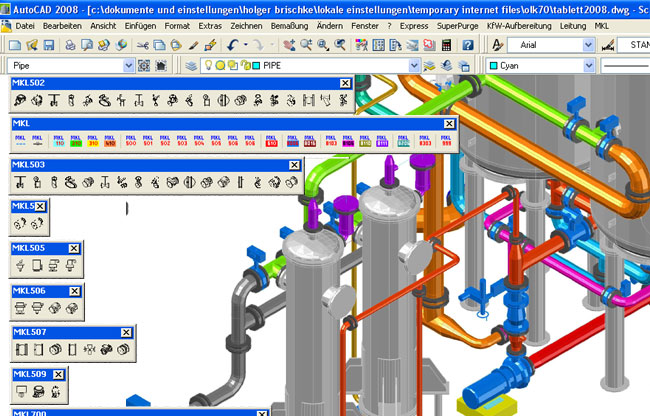The image size is (650, 416).
Task: Close the MKL505 floating toolbar
Action: (73, 248)
